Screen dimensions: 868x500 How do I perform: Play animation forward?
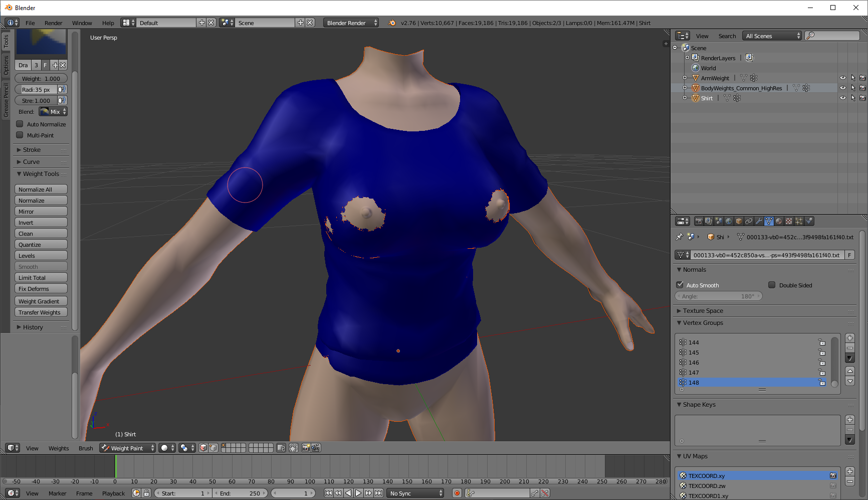(x=358, y=493)
